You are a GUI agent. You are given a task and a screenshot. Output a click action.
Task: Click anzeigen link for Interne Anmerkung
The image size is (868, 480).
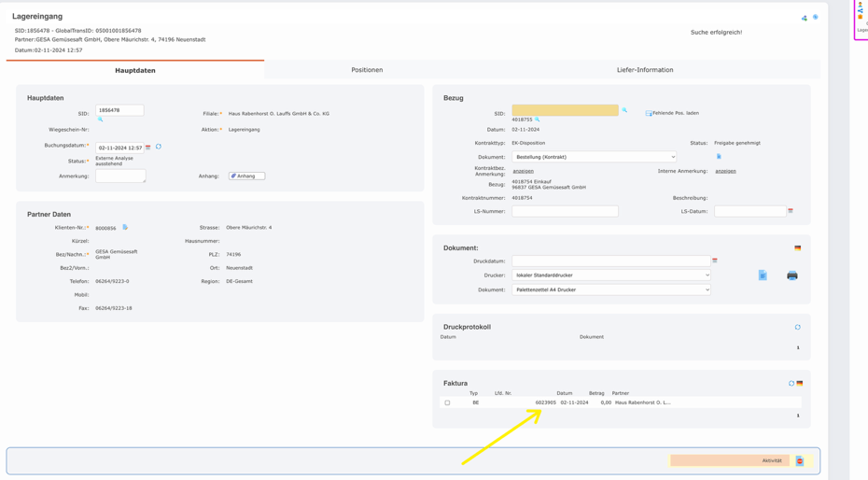click(x=725, y=171)
